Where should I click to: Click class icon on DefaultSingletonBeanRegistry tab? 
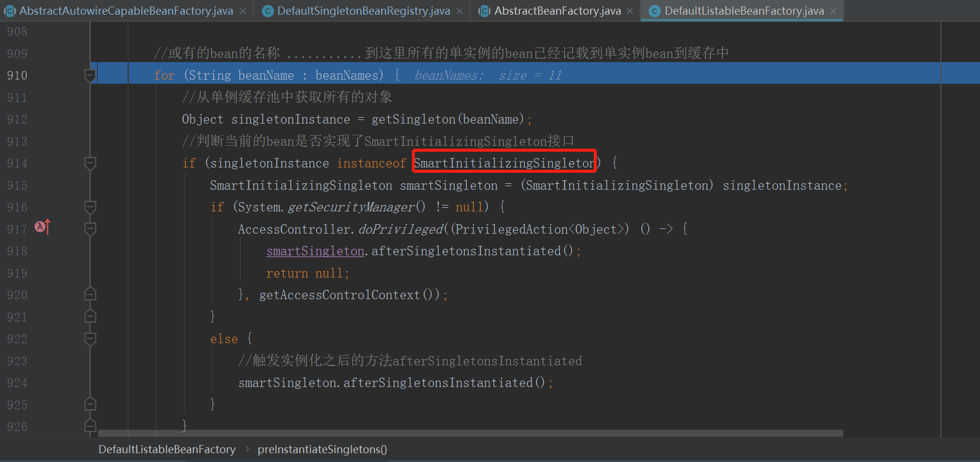268,11
